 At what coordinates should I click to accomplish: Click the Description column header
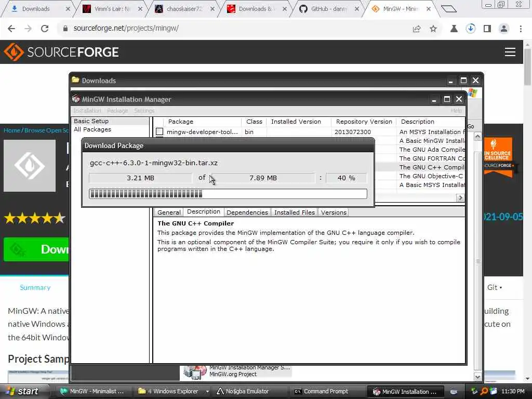tap(431, 122)
